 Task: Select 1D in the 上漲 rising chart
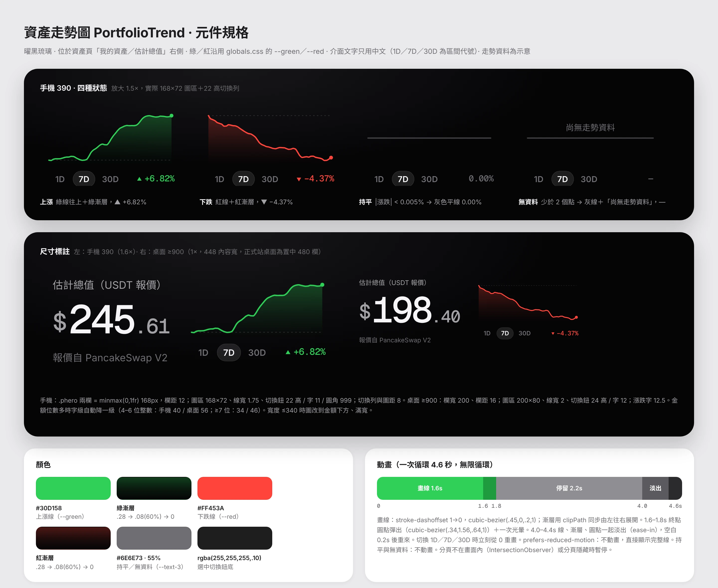point(60,179)
